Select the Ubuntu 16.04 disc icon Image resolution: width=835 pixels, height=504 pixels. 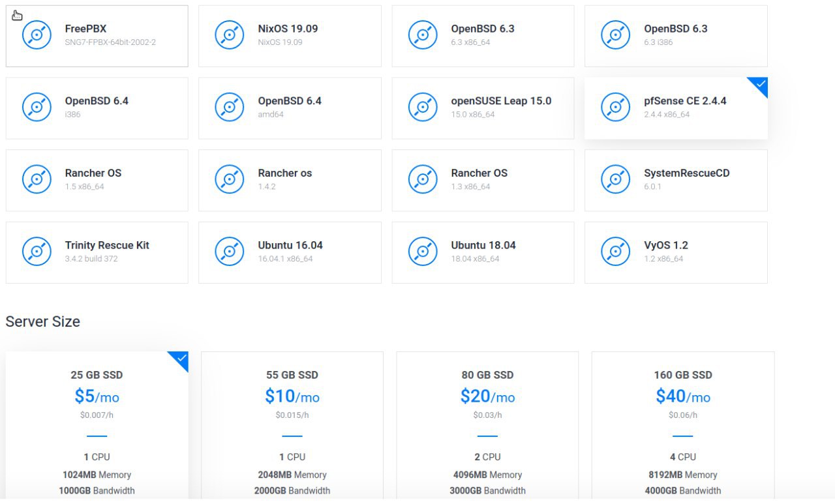click(x=230, y=252)
